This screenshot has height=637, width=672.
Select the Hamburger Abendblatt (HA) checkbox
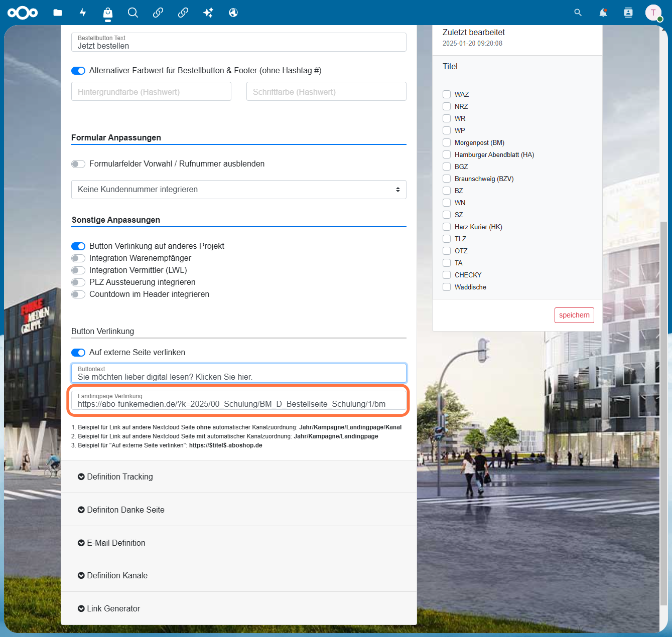447,154
